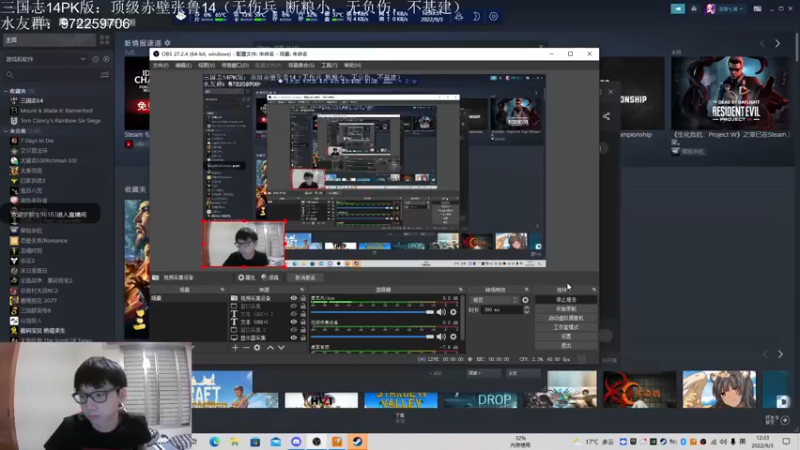This screenshot has width=800, height=450.
Task: Toggle lock on 窗口采集 2 source
Action: coord(303,330)
